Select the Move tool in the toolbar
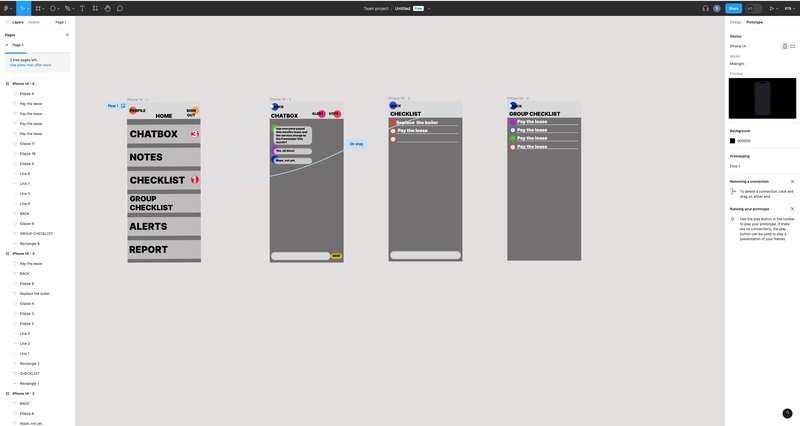Viewport: 800px width, 426px height. click(22, 8)
